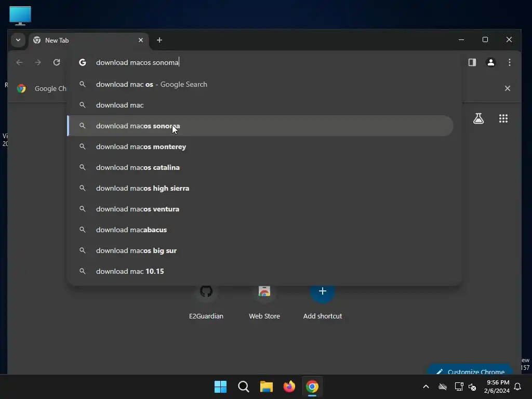Choose suggestion download macos sonoma
This screenshot has height=399, width=532.
click(x=261, y=126)
